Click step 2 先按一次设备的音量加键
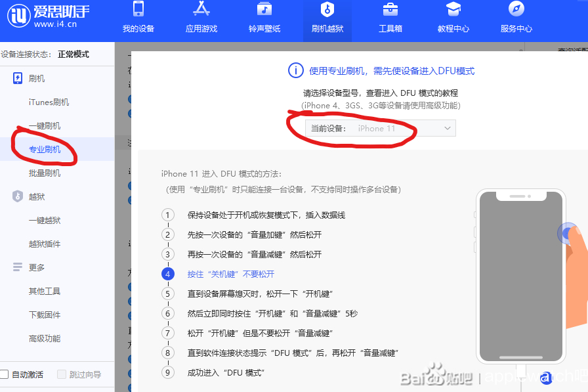This screenshot has height=392, width=588. [255, 235]
